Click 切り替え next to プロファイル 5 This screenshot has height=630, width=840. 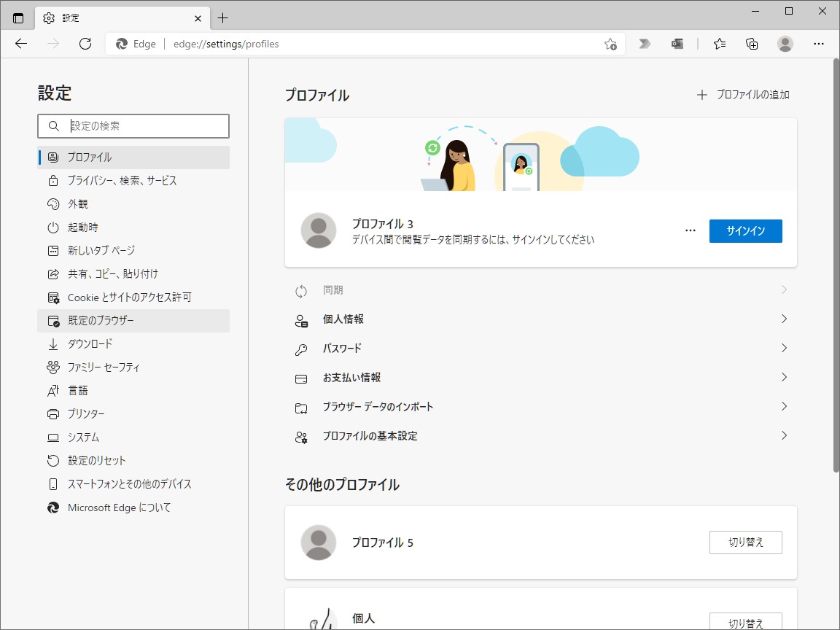745,542
